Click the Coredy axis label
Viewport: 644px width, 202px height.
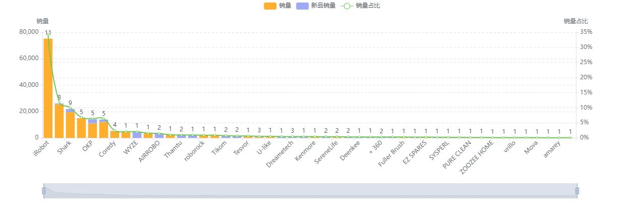click(x=107, y=150)
